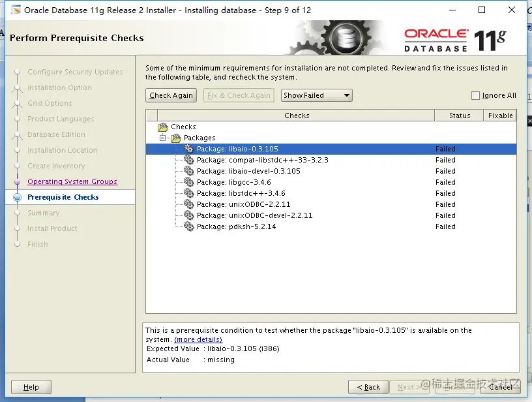Click the Fixable column header
The height and width of the screenshot is (402, 532).
[x=500, y=116]
